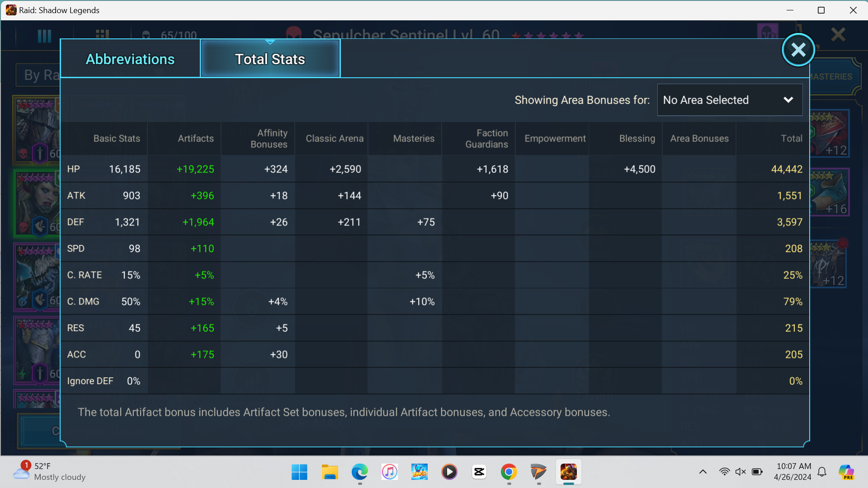Click the DEF total value 3,597
Viewport: 868px width, 488px height.
tap(789, 222)
